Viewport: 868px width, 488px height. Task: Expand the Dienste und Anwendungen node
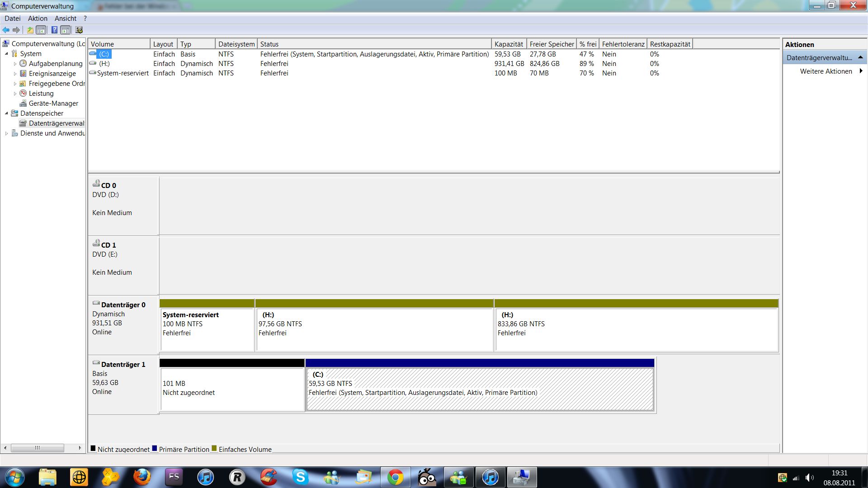tap(6, 133)
